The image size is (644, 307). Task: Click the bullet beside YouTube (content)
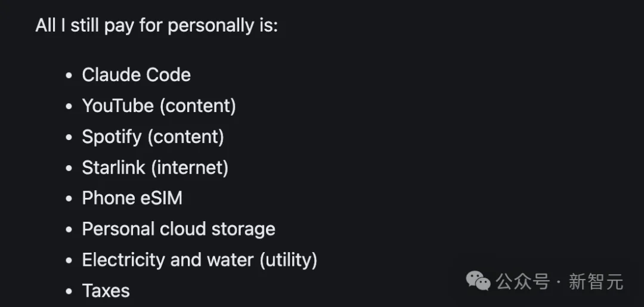69,106
